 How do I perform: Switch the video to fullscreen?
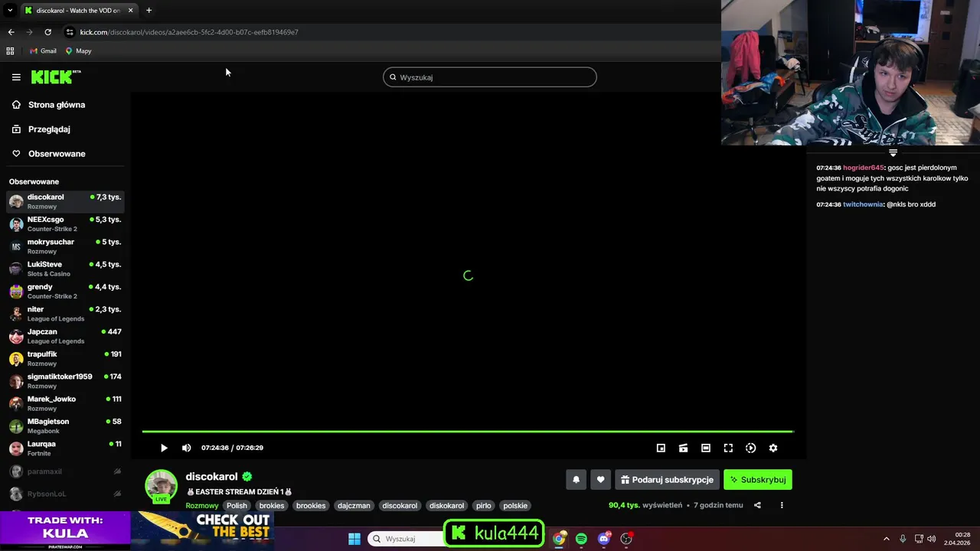coord(728,448)
